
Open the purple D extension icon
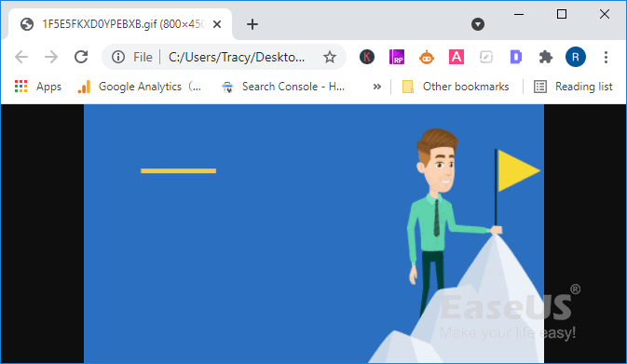(516, 57)
